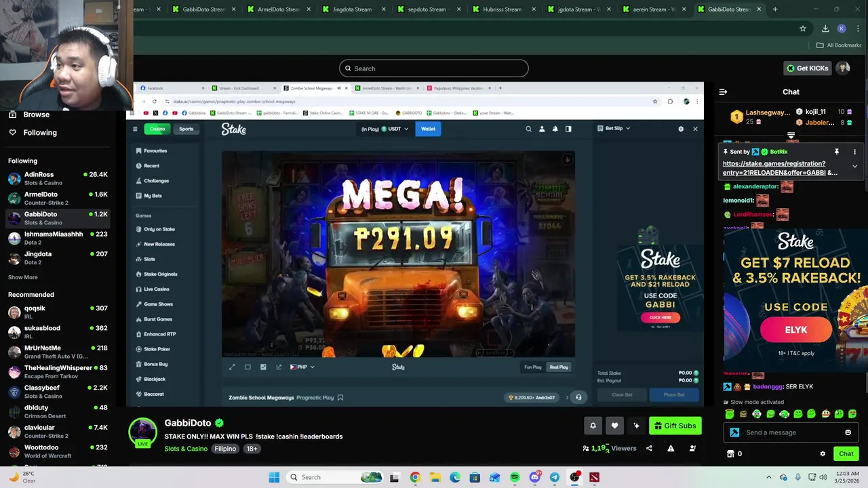Viewport: 868px width, 488px height.
Task: Click the Gift Subs button
Action: tap(675, 426)
